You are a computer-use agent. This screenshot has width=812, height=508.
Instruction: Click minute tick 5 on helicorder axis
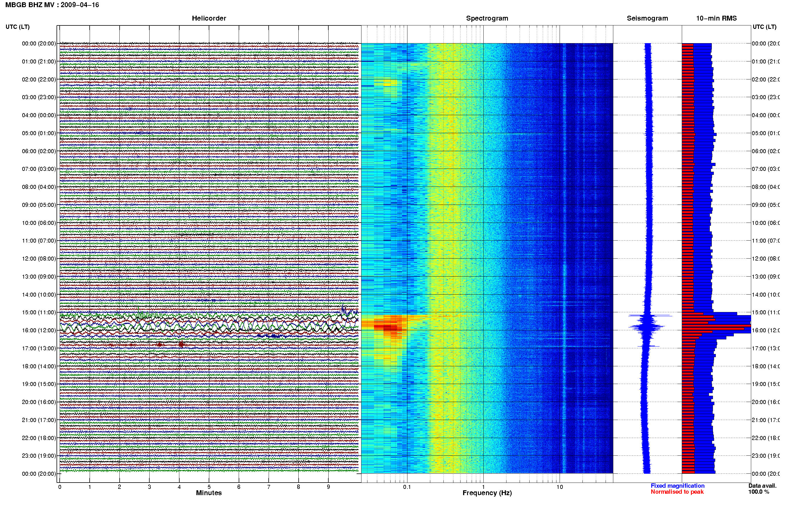click(209, 487)
